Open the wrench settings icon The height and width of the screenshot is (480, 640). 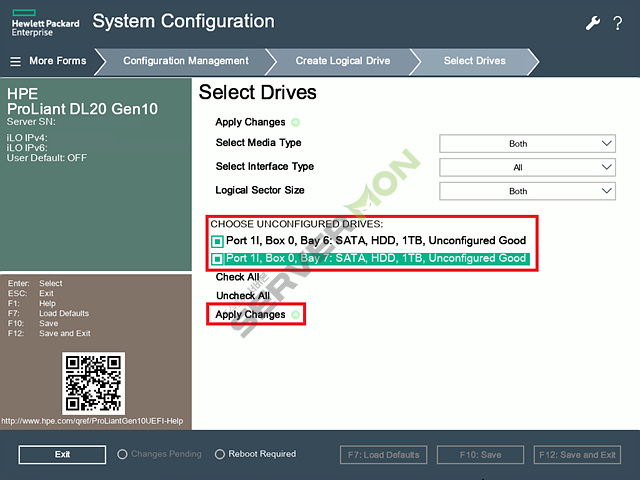pos(593,23)
